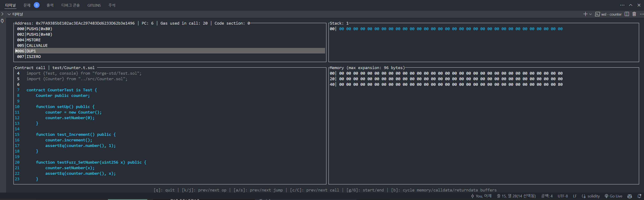Click 'Counter public counter;' source line

pyautogui.click(x=63, y=96)
